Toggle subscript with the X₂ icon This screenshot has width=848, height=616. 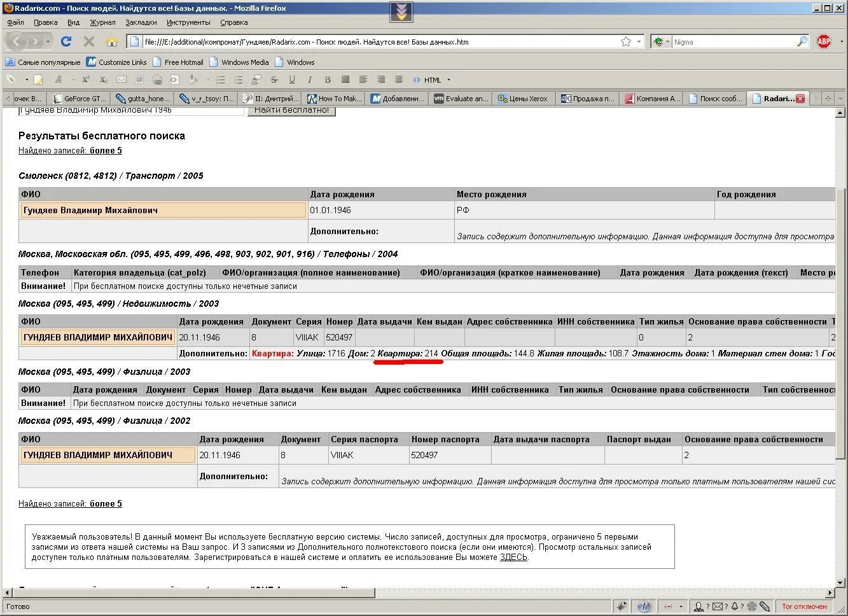pyautogui.click(x=103, y=80)
